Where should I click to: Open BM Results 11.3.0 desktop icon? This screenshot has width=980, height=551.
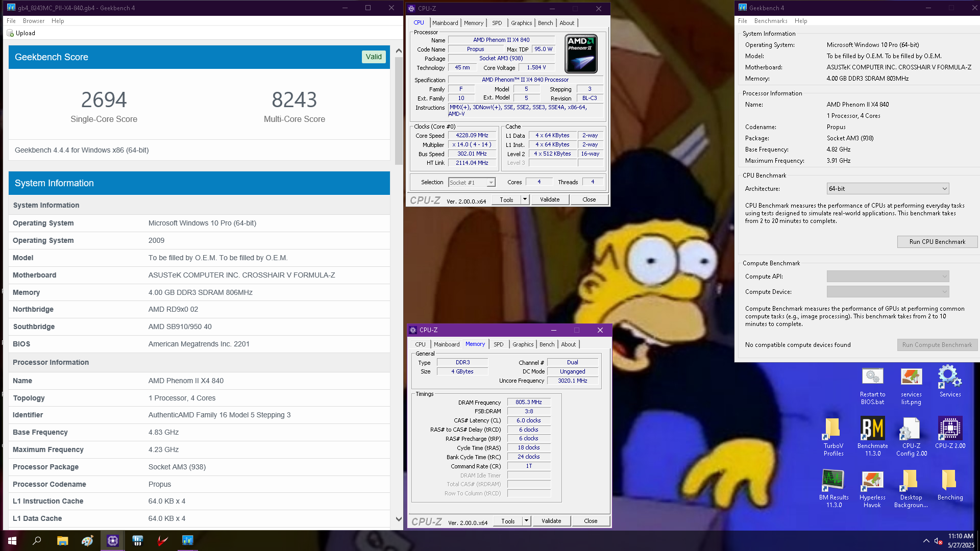[x=834, y=489]
